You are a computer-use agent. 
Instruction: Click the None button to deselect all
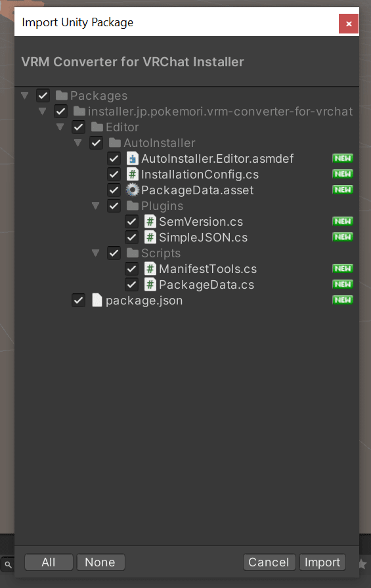(100, 562)
